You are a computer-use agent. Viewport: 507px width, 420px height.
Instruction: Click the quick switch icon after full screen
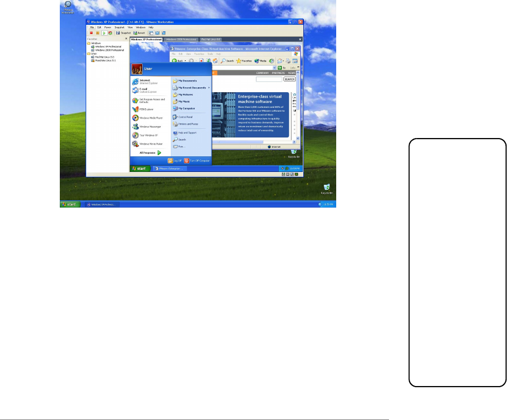tap(164, 33)
